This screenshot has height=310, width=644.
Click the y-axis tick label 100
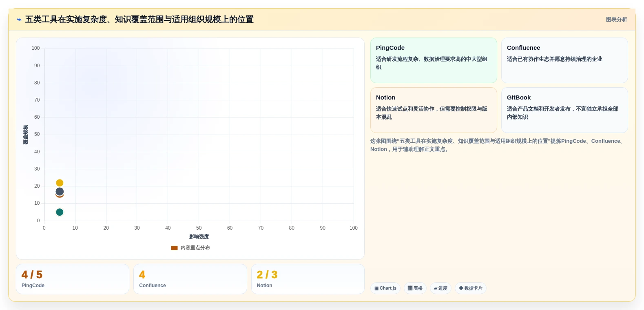click(x=36, y=48)
